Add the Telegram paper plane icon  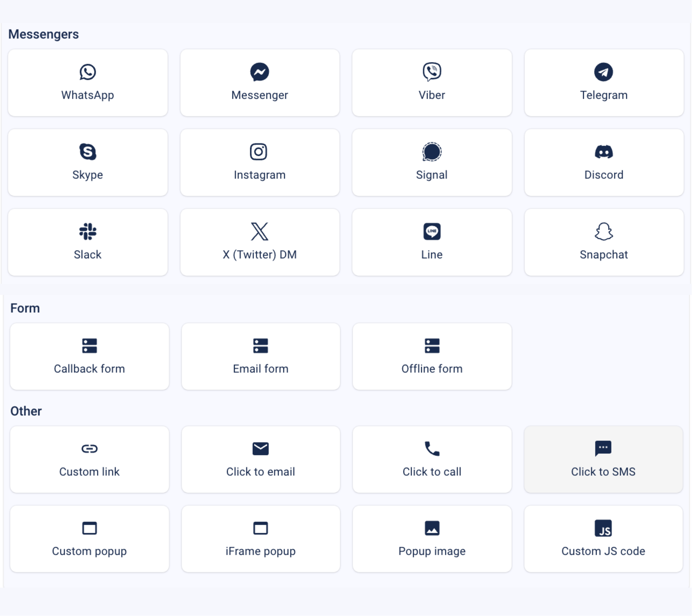[604, 72]
